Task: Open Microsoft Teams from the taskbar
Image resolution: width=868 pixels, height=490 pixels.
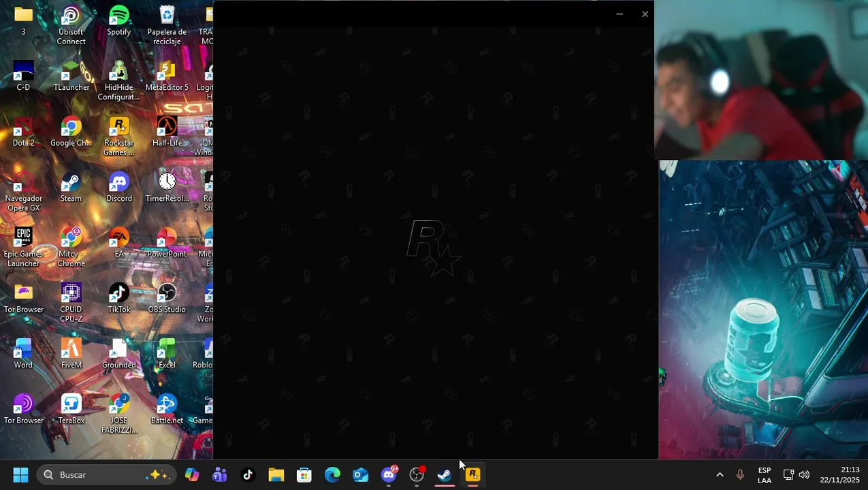Action: click(220, 474)
